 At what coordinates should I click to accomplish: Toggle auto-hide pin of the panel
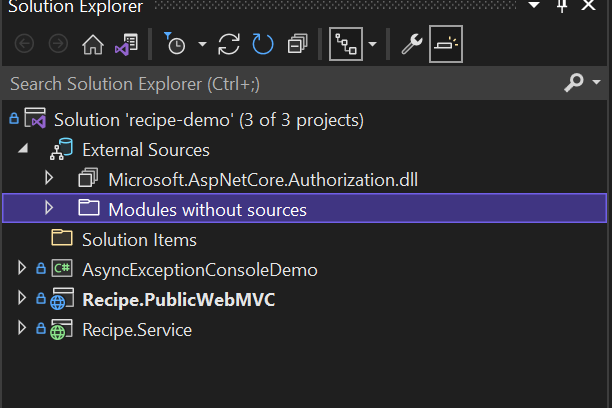tap(562, 7)
